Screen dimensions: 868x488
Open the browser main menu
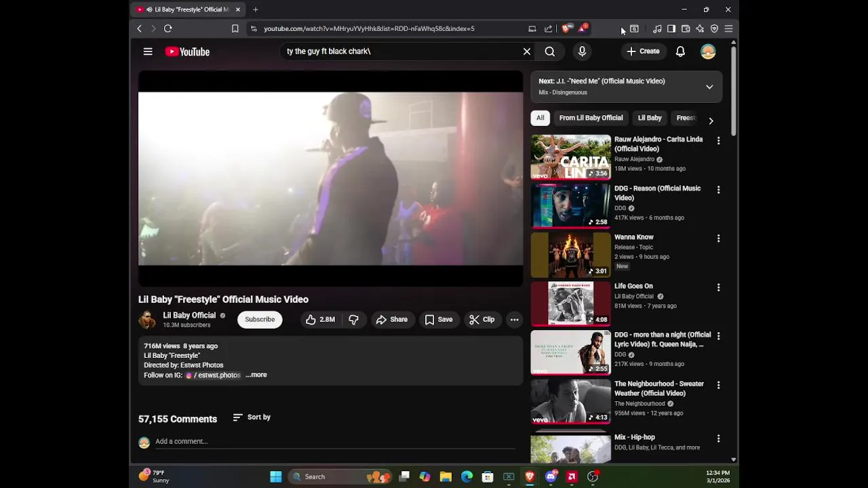(x=728, y=28)
